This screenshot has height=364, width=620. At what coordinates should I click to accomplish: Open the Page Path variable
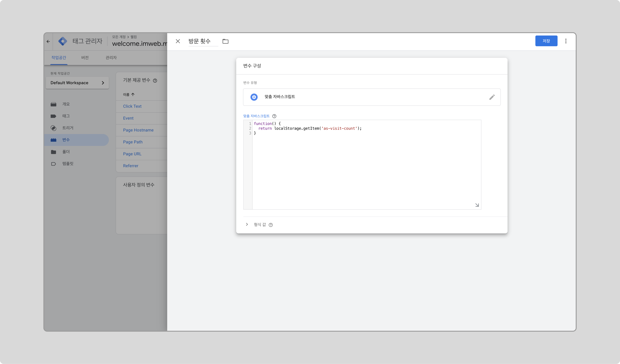coord(133,142)
